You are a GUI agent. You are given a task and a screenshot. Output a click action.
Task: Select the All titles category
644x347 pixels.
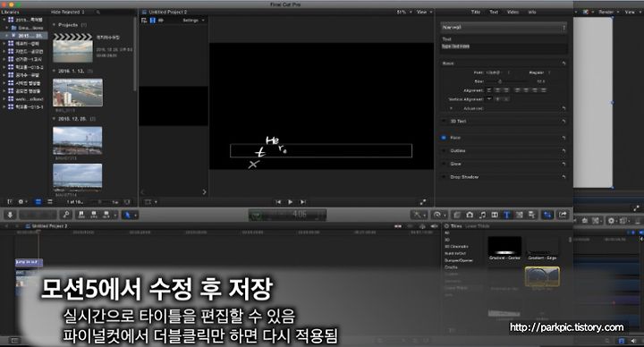pos(447,233)
